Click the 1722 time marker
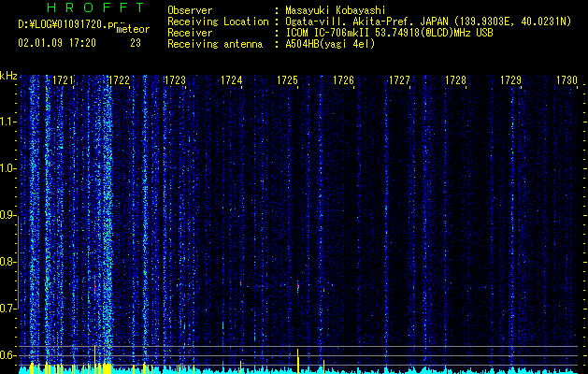This screenshot has width=588, height=374. point(119,80)
